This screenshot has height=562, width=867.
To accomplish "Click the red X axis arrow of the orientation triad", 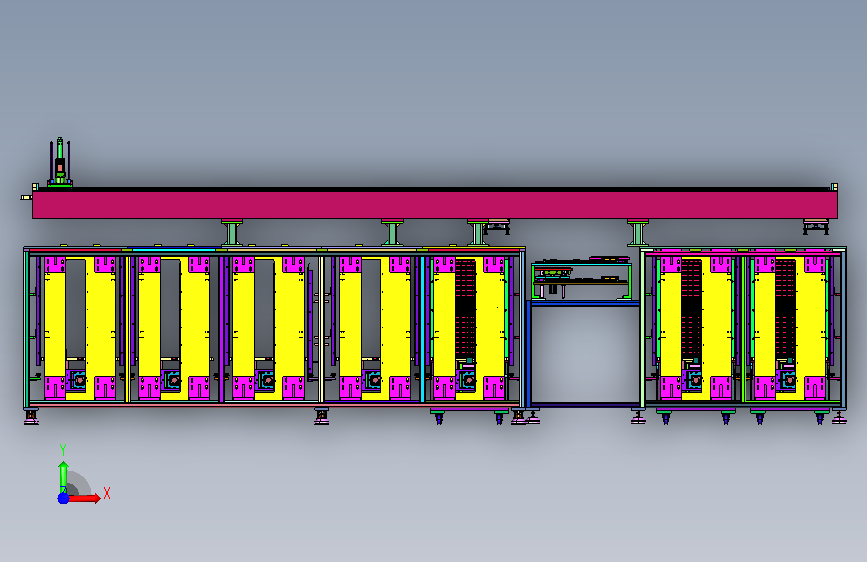I will point(84,498).
